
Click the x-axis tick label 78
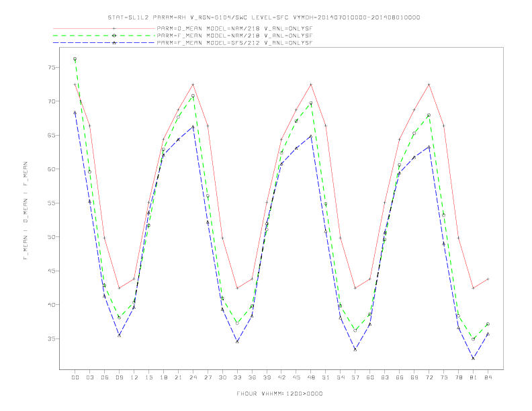pos(459,377)
